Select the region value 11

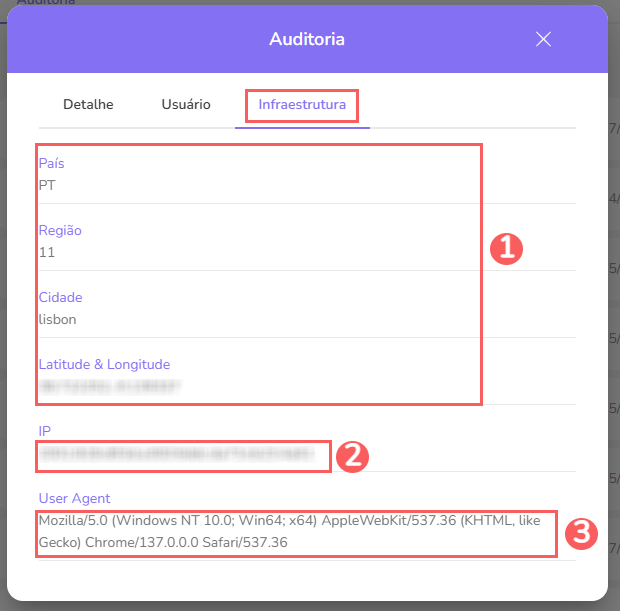[x=47, y=252]
